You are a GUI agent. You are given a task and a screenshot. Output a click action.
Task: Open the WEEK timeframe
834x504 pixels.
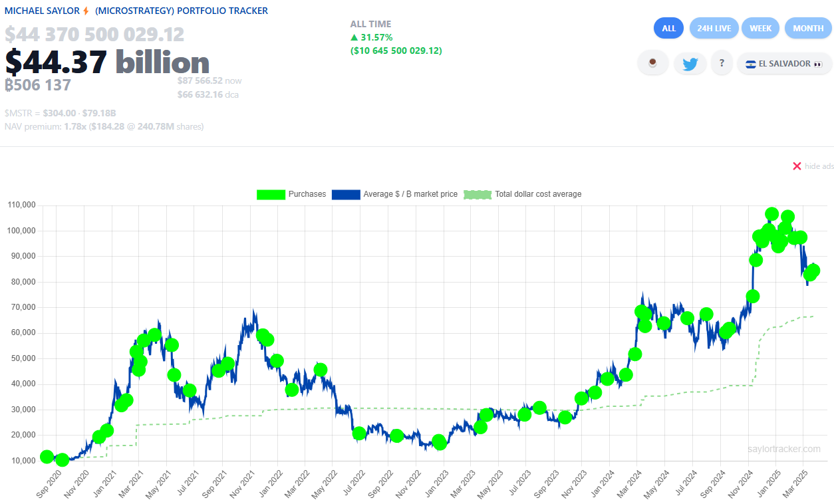coord(760,28)
